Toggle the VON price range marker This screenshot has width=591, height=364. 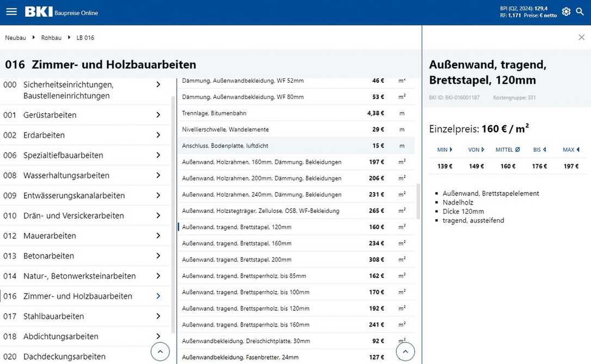(484, 150)
